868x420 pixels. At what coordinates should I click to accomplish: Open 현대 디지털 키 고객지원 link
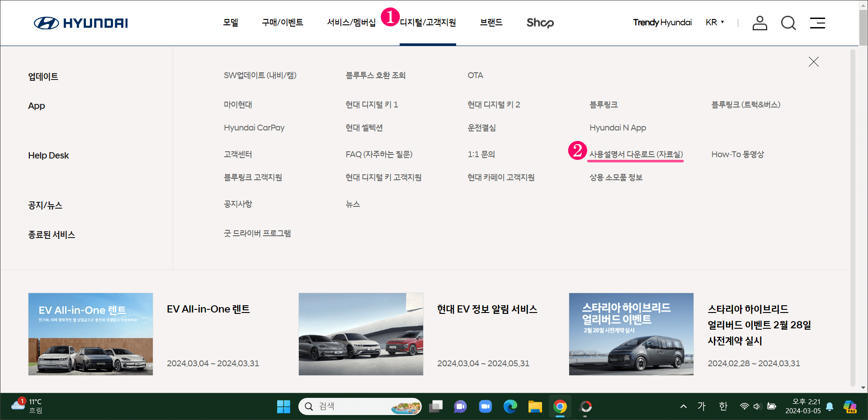383,177
